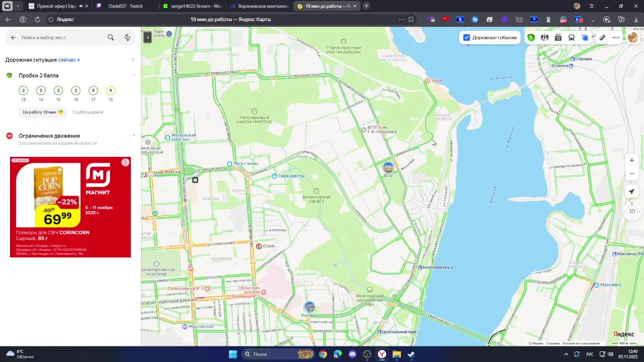
Task: Collapse the left sidebar panel
Action: point(147,38)
